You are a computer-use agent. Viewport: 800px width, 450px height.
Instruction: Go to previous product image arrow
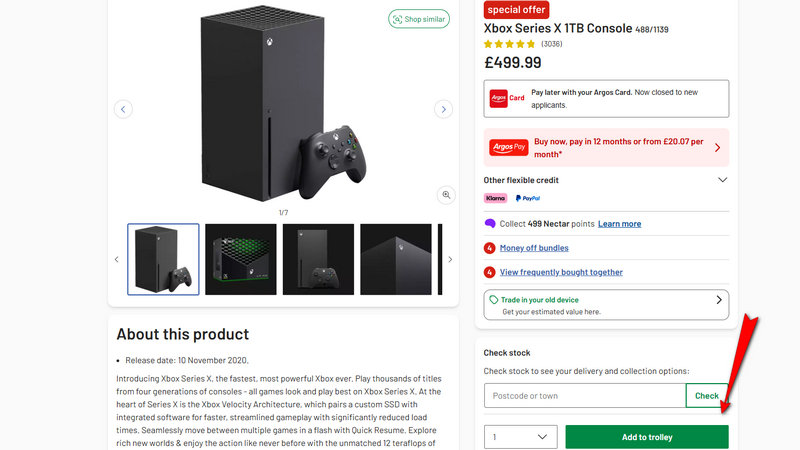[123, 109]
